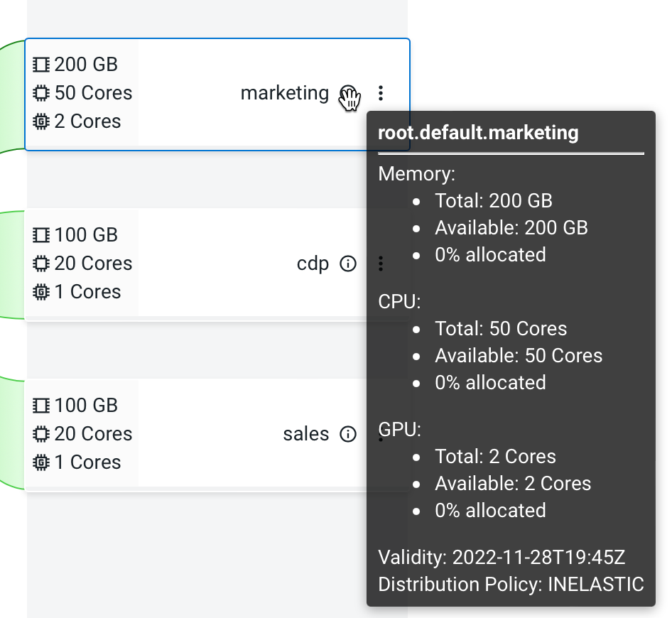Select the cdp queue card

click(x=213, y=263)
